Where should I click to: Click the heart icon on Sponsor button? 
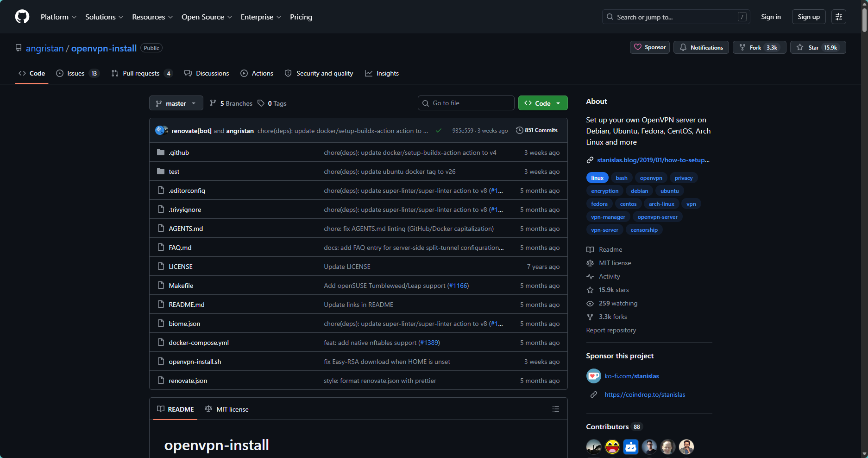point(638,47)
